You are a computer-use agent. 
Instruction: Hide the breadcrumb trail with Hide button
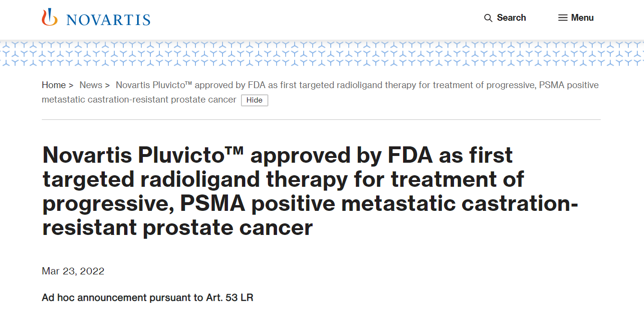pos(254,100)
